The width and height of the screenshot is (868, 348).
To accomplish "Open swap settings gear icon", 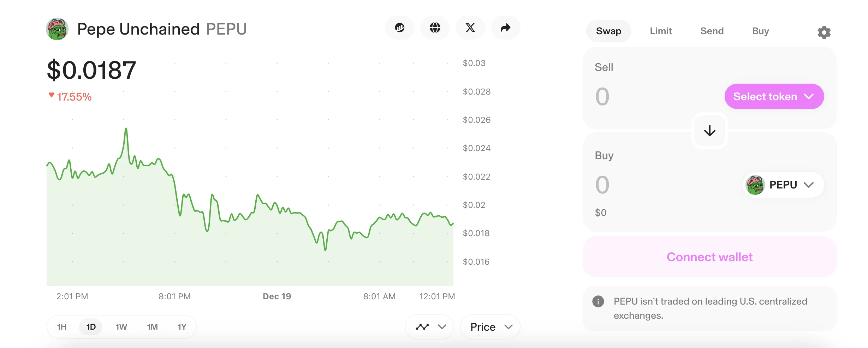I will [824, 32].
